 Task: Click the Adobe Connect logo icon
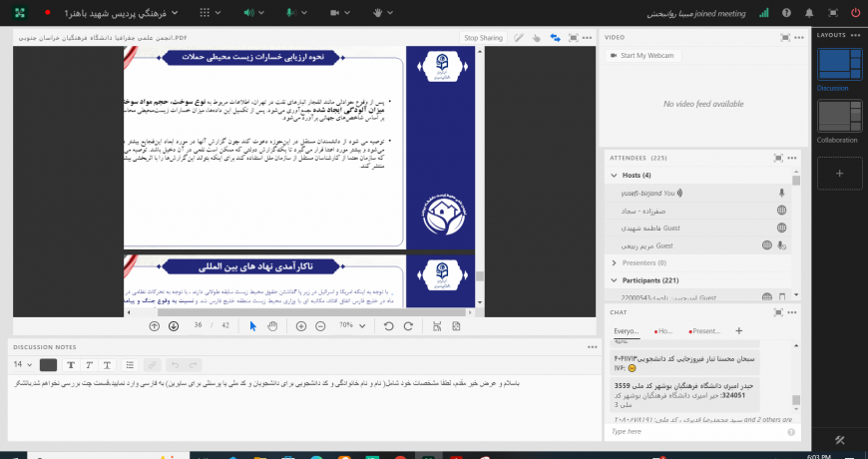[x=20, y=12]
